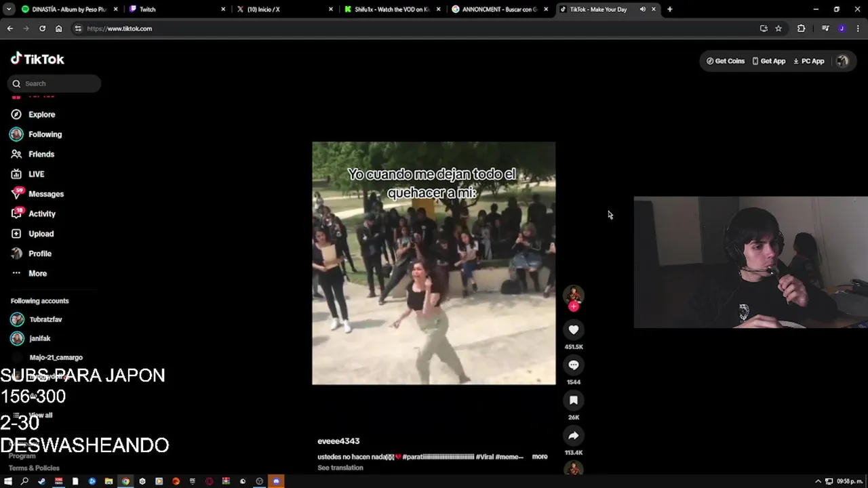Screen dimensions: 868x488
Task: Switch to the Shifu1x VOD tab
Action: [393, 9]
